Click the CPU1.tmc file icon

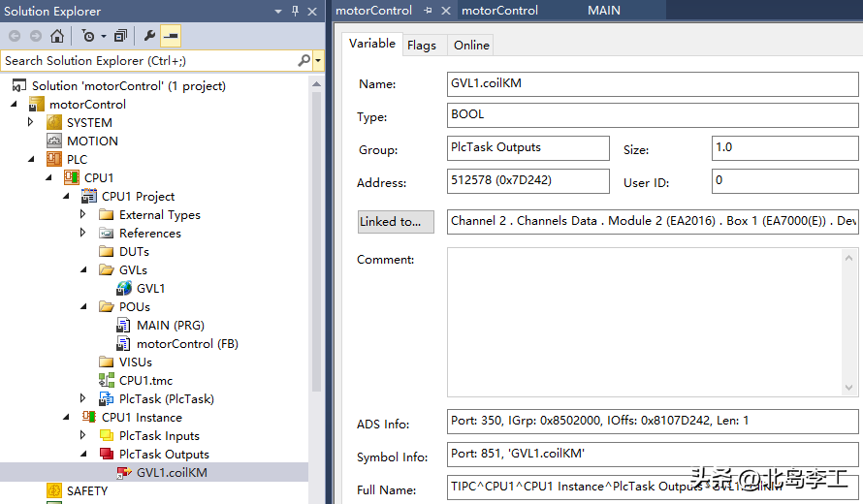tap(107, 380)
